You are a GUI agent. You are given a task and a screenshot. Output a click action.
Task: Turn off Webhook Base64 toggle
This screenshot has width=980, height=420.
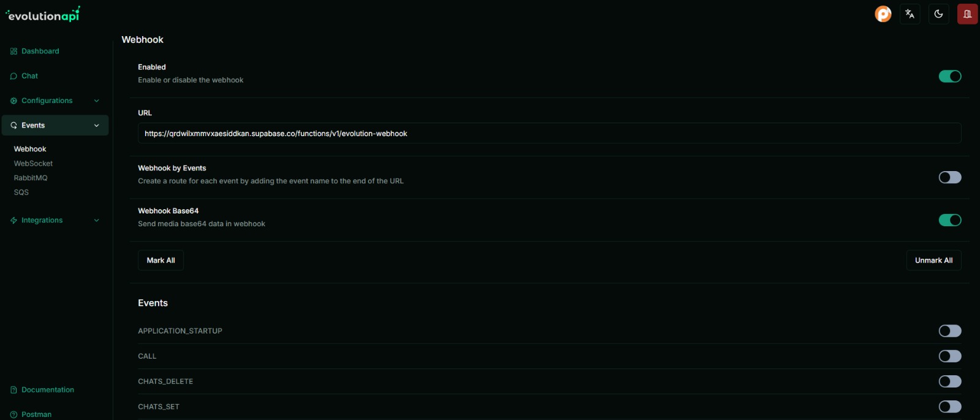pos(949,220)
